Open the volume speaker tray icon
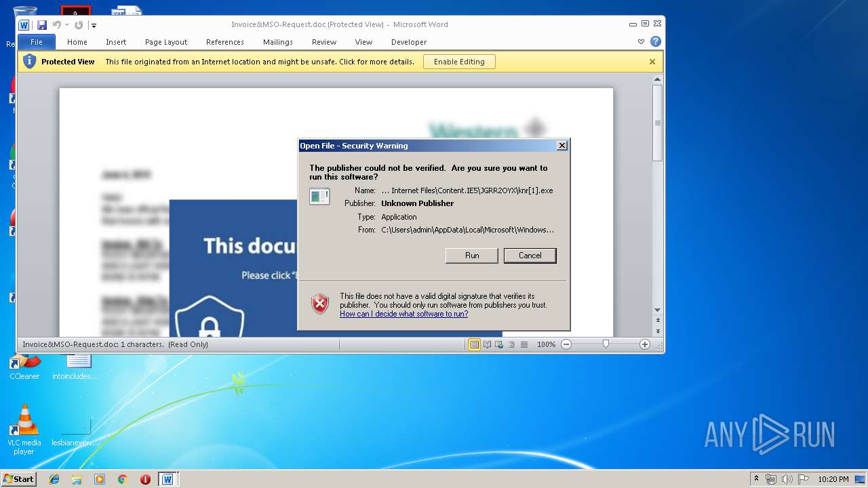The image size is (868, 488). [787, 479]
